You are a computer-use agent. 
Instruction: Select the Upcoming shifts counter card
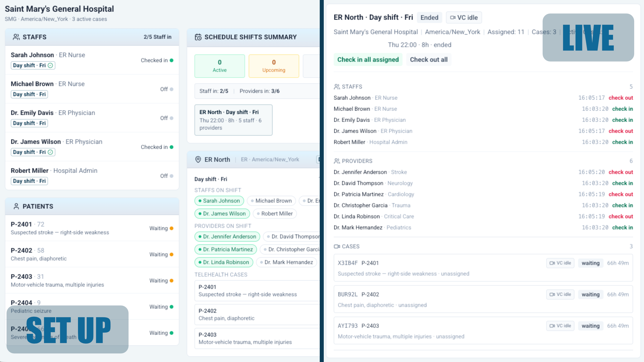274,66
